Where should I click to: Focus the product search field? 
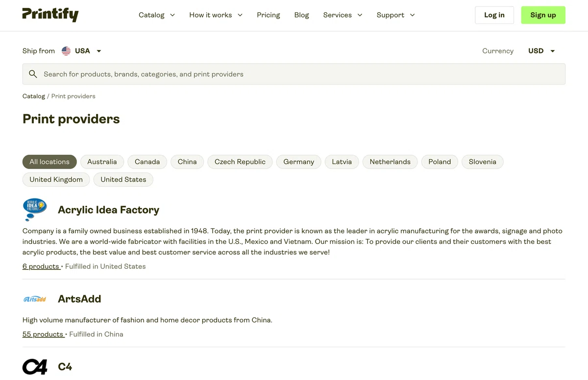coord(294,74)
